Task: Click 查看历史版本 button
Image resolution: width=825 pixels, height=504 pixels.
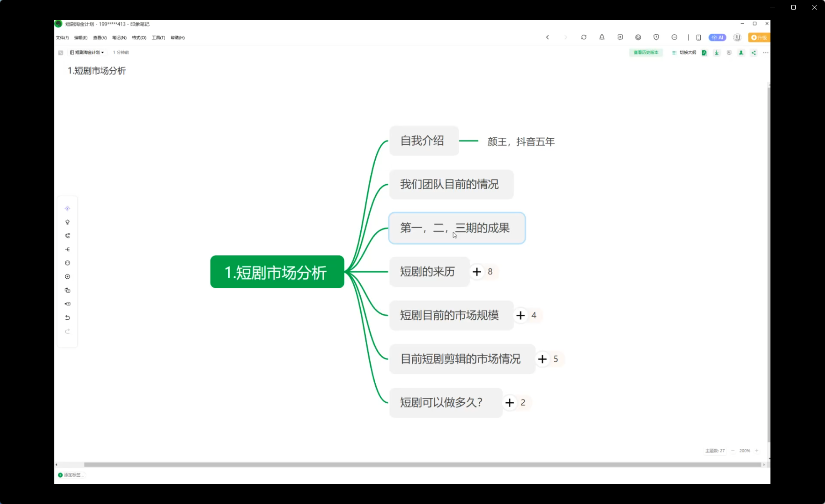Action: pos(646,53)
